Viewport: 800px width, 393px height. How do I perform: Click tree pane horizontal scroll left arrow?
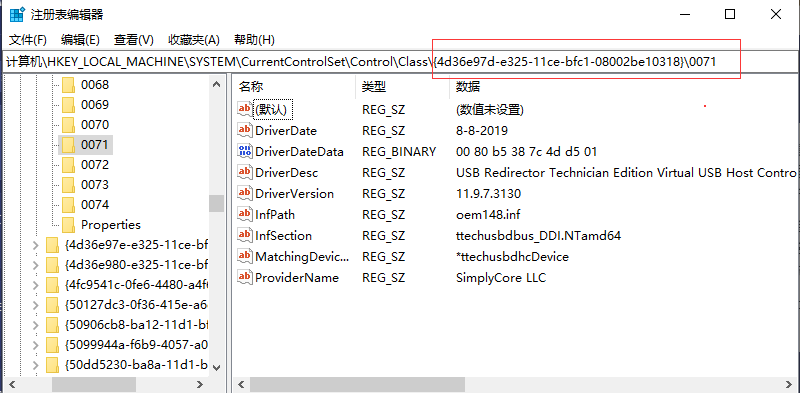tap(11, 384)
